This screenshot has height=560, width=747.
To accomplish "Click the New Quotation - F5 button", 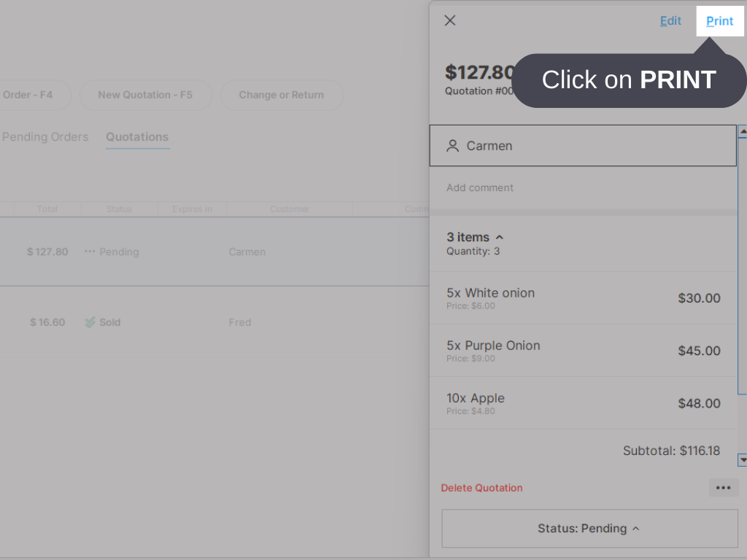I will click(145, 95).
